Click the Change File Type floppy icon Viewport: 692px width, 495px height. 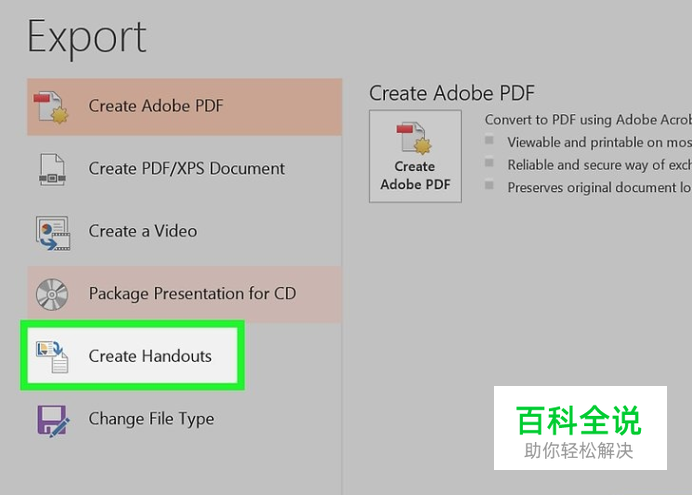pyautogui.click(x=53, y=420)
